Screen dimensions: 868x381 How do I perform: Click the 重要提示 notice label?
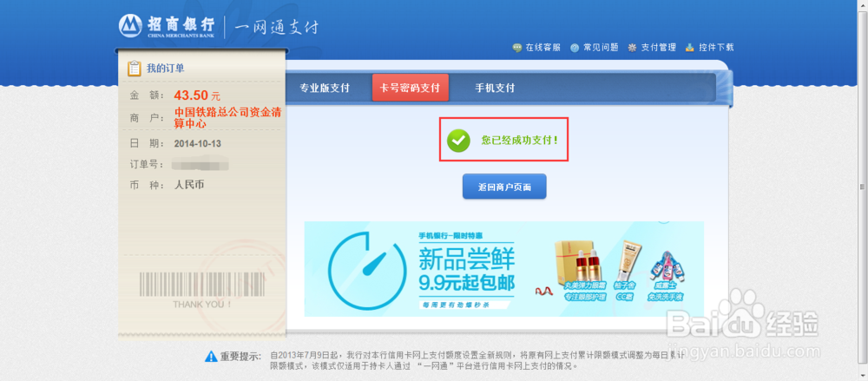(x=240, y=356)
